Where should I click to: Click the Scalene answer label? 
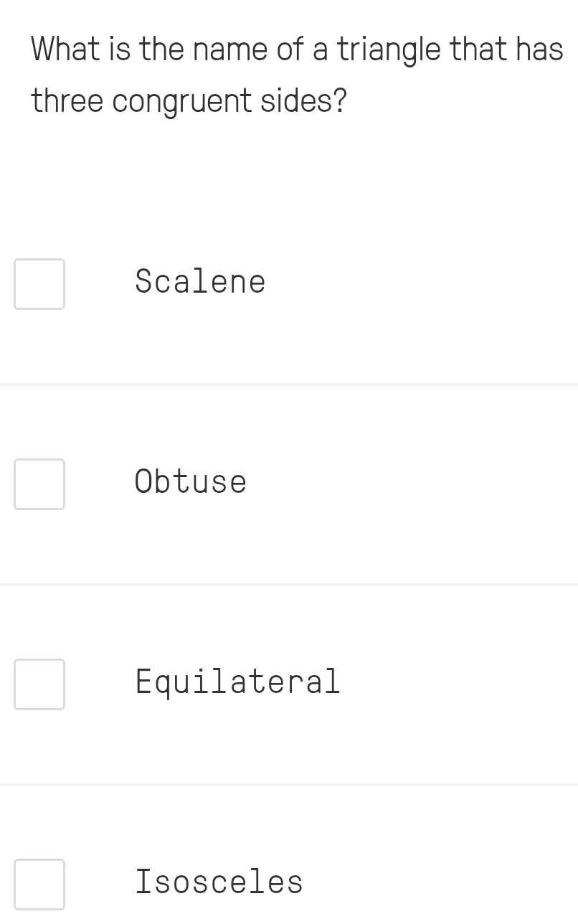tap(200, 282)
